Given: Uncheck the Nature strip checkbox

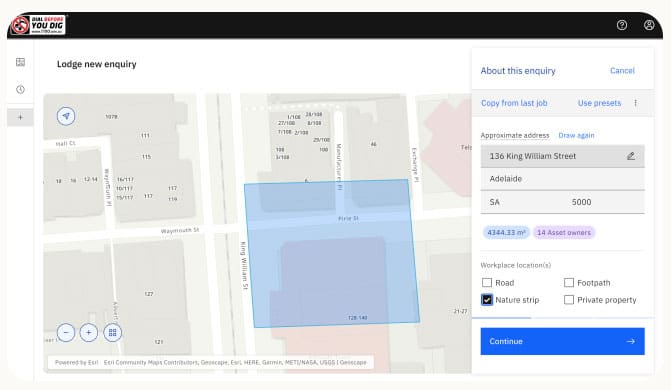Looking at the screenshot, I should coord(487,300).
